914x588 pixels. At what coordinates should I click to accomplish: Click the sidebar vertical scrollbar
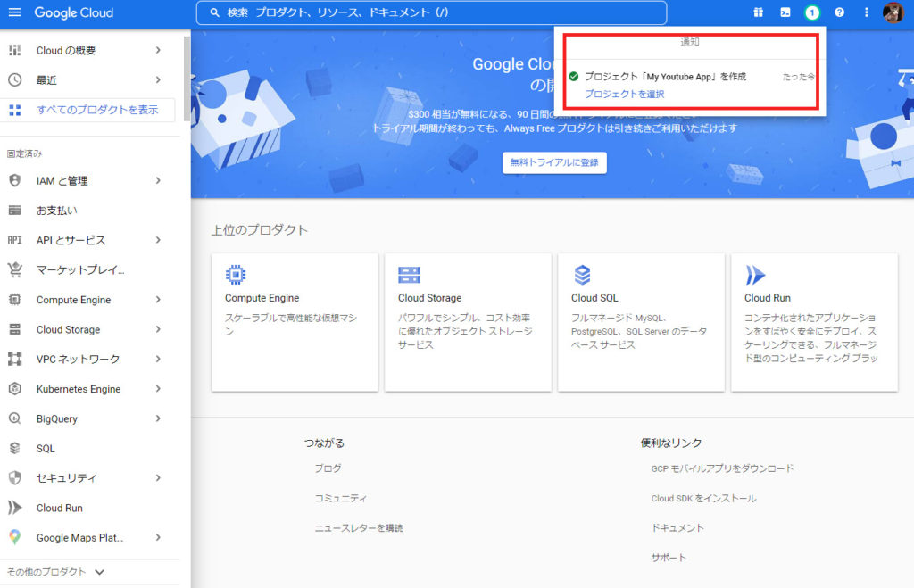(187, 79)
